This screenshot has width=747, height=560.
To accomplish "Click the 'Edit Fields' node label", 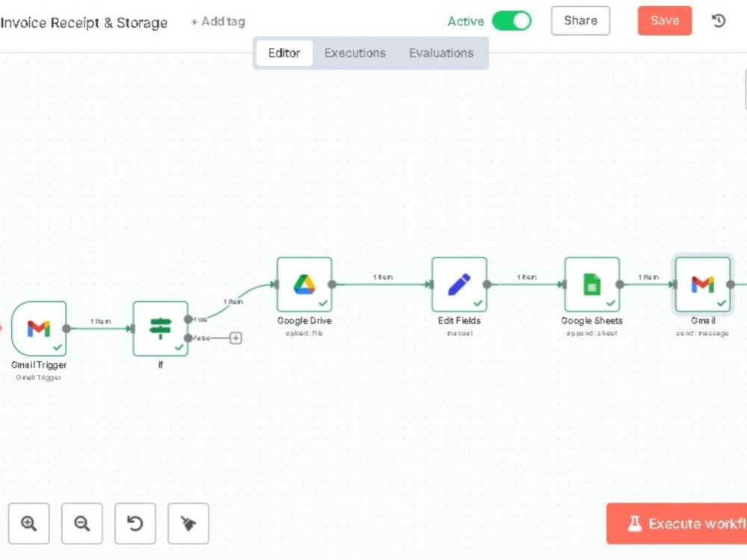I will [x=459, y=320].
